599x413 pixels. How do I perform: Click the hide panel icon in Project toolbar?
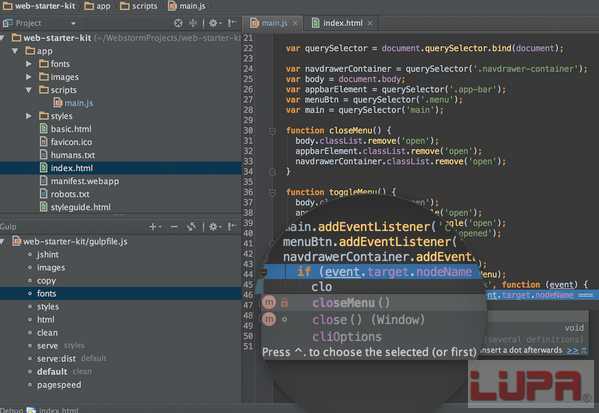point(232,23)
